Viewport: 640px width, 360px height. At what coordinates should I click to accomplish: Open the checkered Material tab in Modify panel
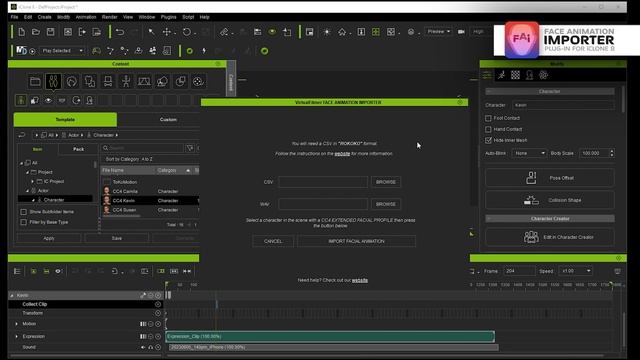tap(516, 75)
